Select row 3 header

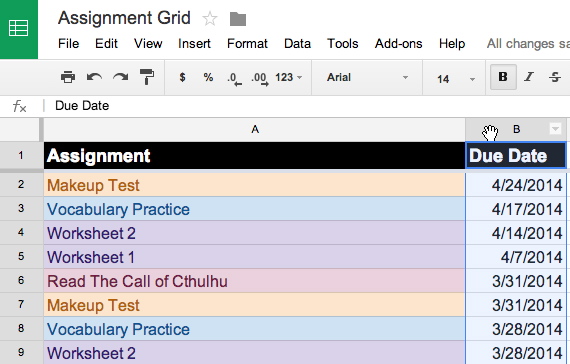pyautogui.click(x=21, y=208)
